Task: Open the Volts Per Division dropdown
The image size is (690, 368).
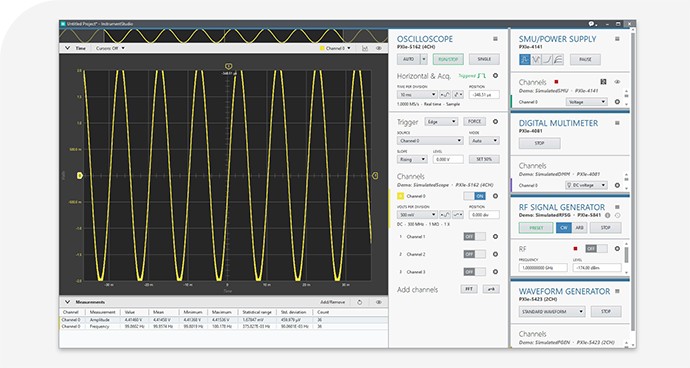Action: [417, 214]
